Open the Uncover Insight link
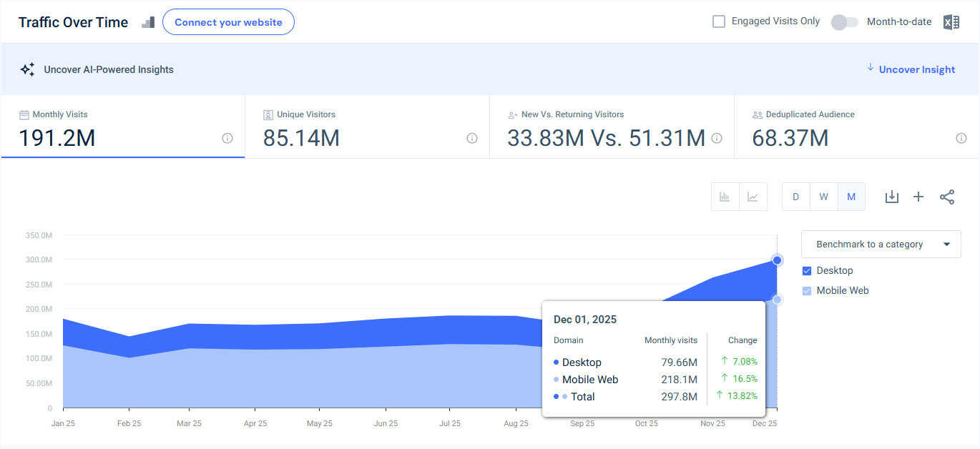Image resolution: width=980 pixels, height=449 pixels. pyautogui.click(x=916, y=69)
